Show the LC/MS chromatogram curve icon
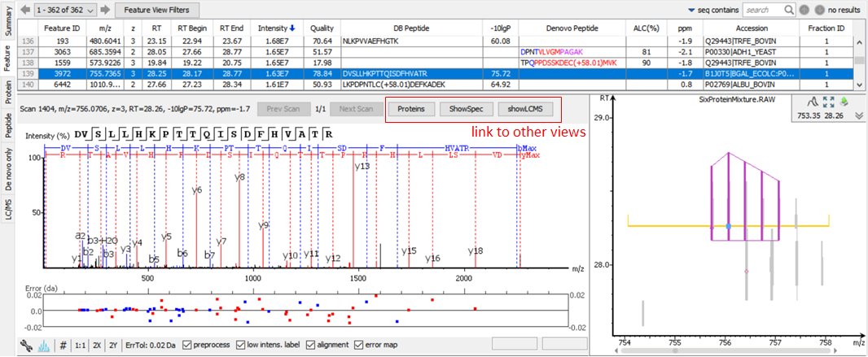Screen dimensions: 868x357 coord(814,102)
